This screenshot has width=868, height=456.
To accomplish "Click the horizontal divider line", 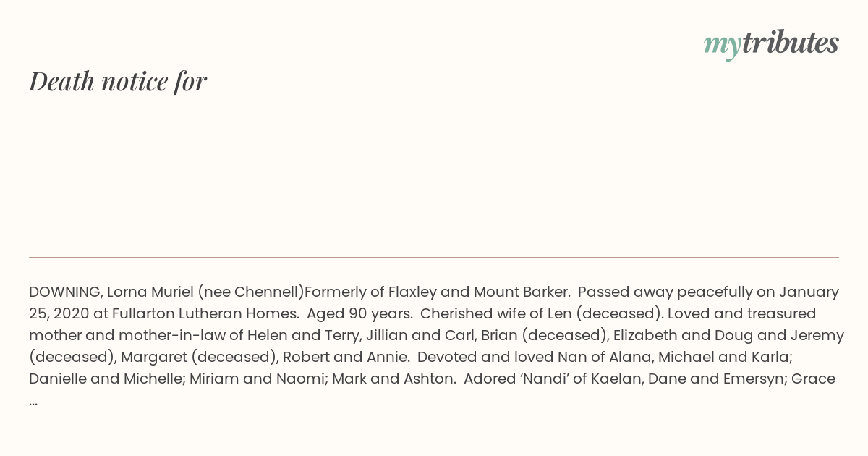I will [x=434, y=257].
